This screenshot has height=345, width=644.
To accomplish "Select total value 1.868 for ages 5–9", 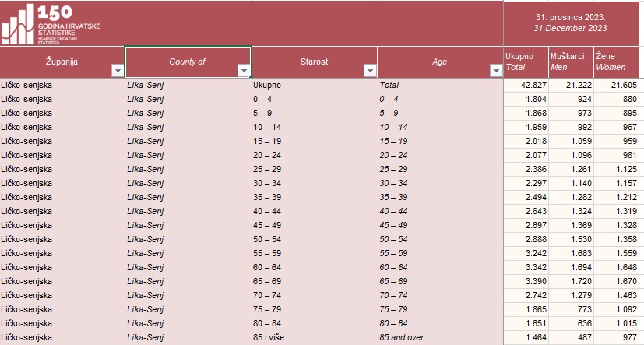I will (x=526, y=113).
